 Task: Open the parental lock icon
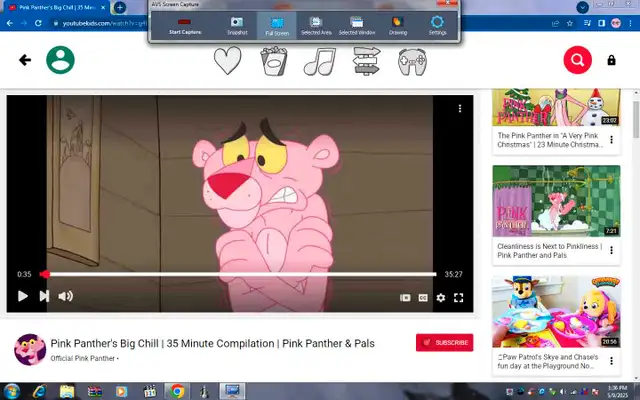(x=611, y=60)
